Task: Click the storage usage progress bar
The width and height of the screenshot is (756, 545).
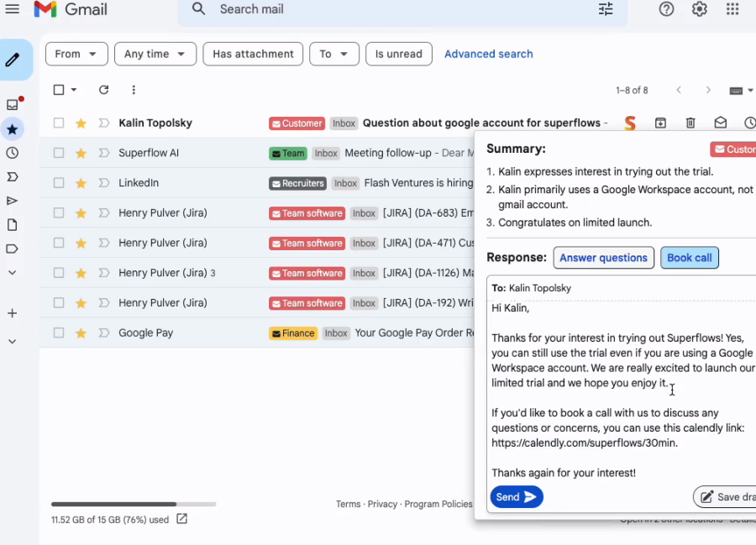Action: pos(134,504)
